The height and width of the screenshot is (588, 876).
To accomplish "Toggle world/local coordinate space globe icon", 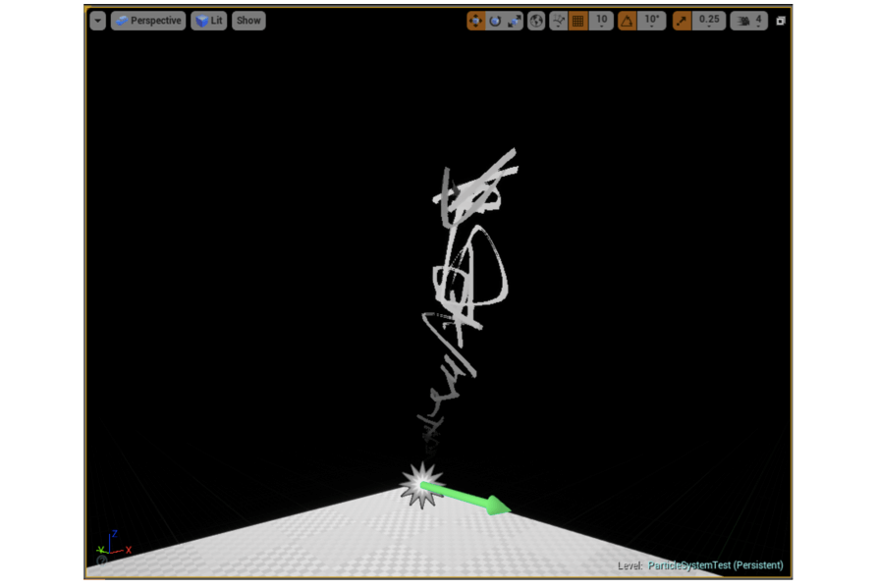I will [536, 21].
